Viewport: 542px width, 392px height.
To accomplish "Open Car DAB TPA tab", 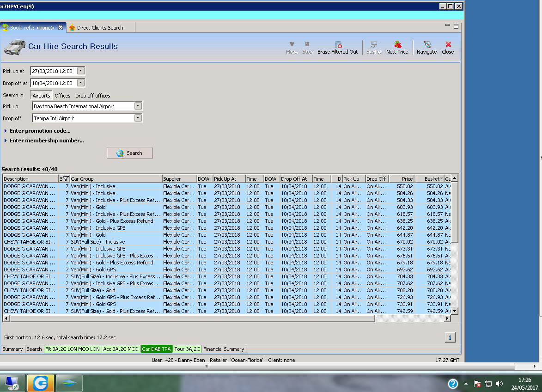I will [x=156, y=349].
